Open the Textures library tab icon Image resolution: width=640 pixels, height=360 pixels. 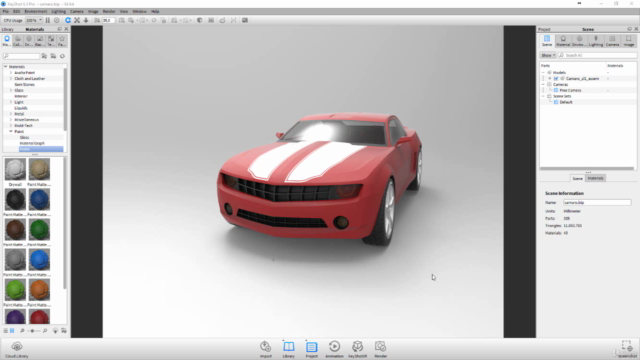(51, 40)
